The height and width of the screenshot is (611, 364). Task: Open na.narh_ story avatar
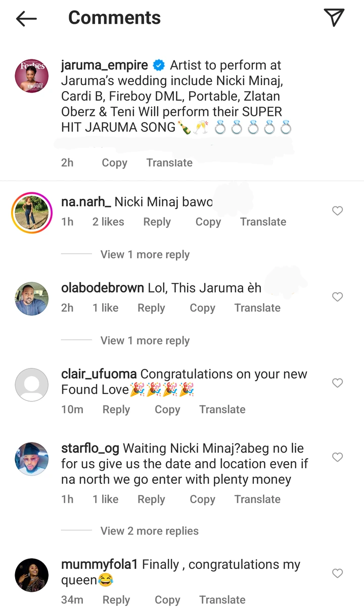tap(32, 213)
